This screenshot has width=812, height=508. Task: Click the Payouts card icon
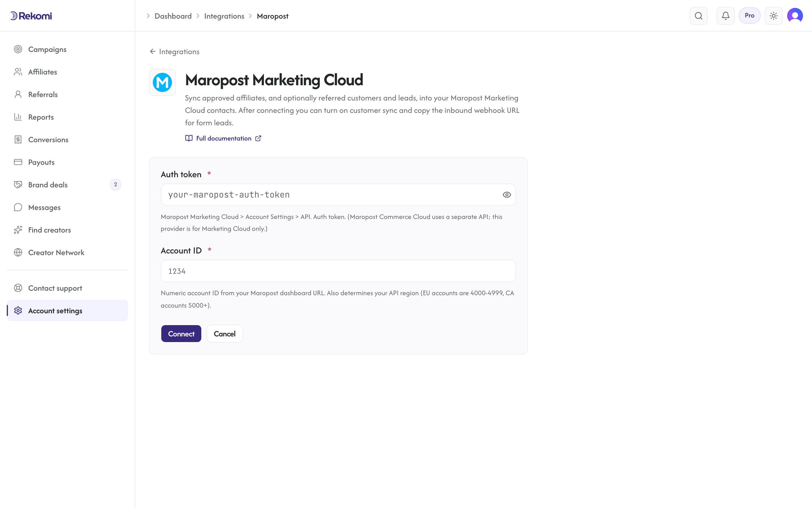(18, 162)
